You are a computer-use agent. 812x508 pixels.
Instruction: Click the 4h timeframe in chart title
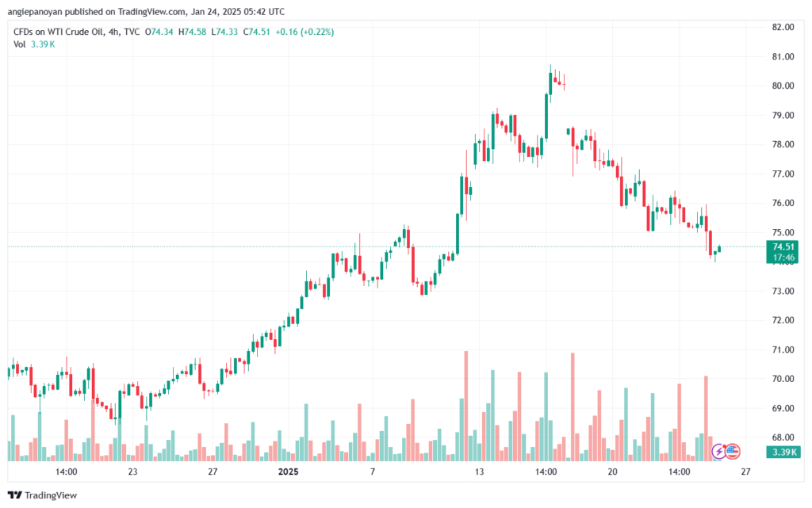tap(113, 32)
